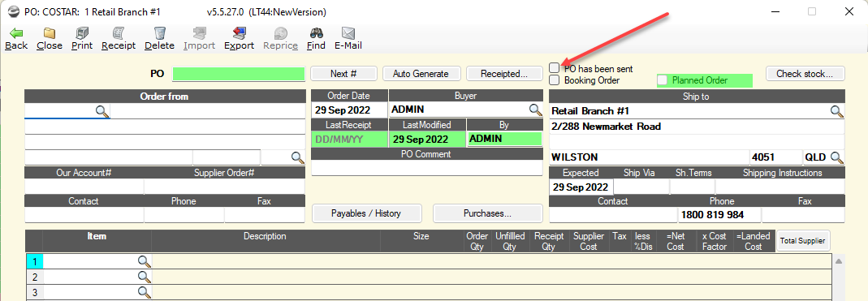This screenshot has width=868, height=301.
Task: Click the Sh.Terms input field
Action: pyautogui.click(x=693, y=187)
